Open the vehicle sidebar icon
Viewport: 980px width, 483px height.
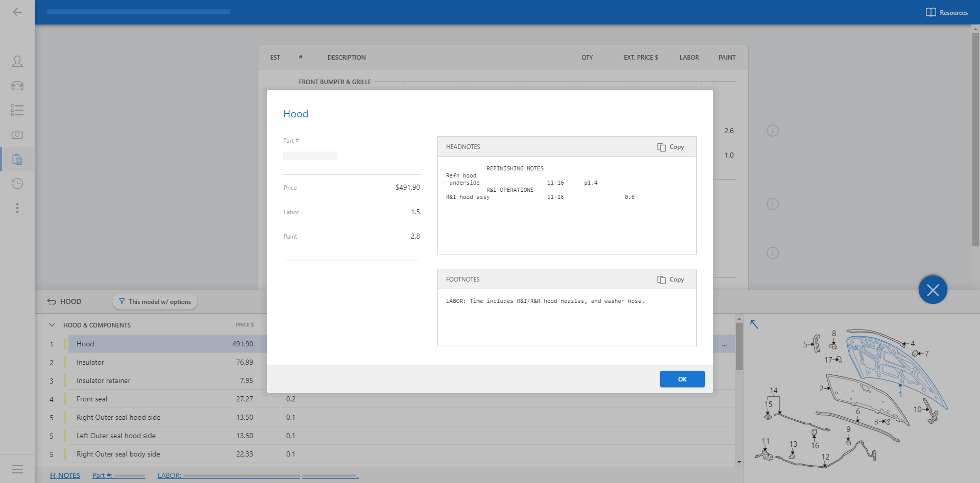(x=17, y=86)
